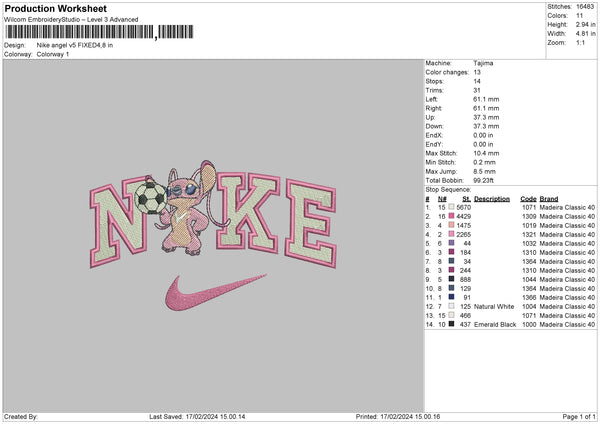600x424 pixels.
Task: Click thread code 1321
Action: (529, 234)
